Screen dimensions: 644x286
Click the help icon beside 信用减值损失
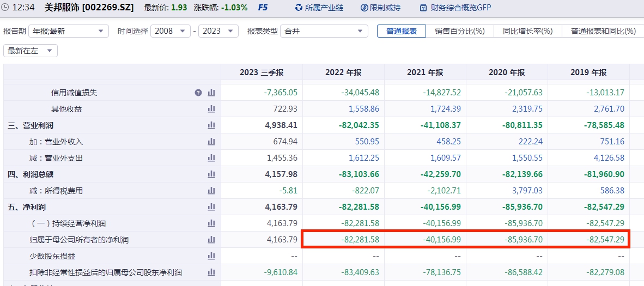[x=198, y=93]
